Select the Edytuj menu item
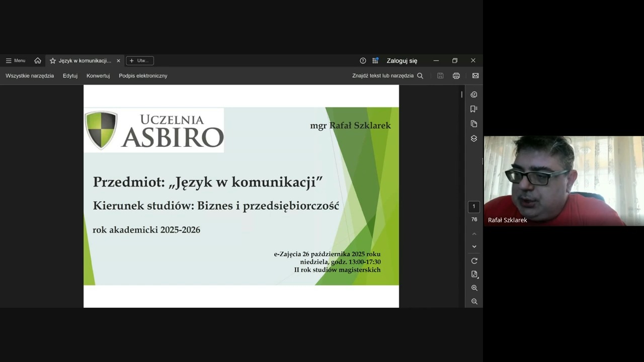This screenshot has width=644, height=362. point(70,76)
